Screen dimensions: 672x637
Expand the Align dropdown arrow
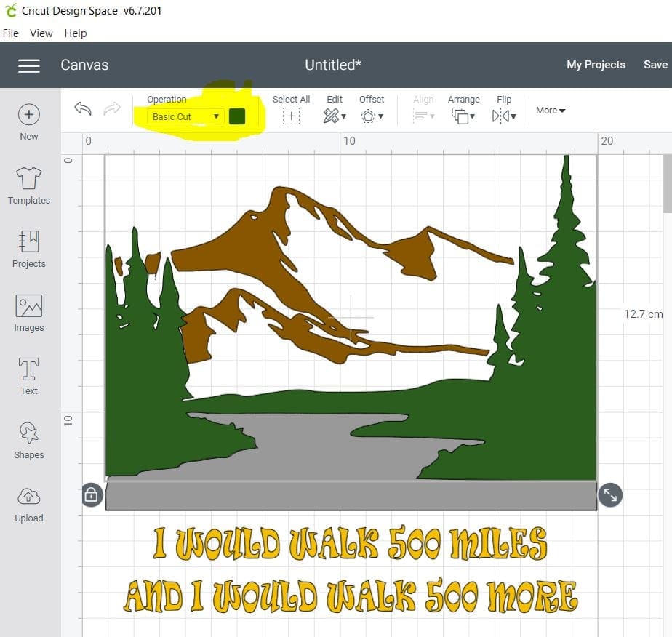pos(432,116)
